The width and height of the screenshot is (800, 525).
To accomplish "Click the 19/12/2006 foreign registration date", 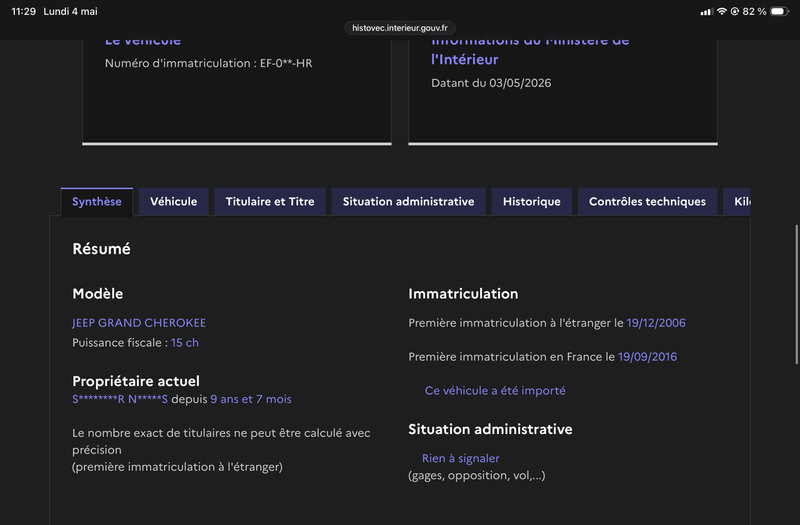I will [656, 323].
